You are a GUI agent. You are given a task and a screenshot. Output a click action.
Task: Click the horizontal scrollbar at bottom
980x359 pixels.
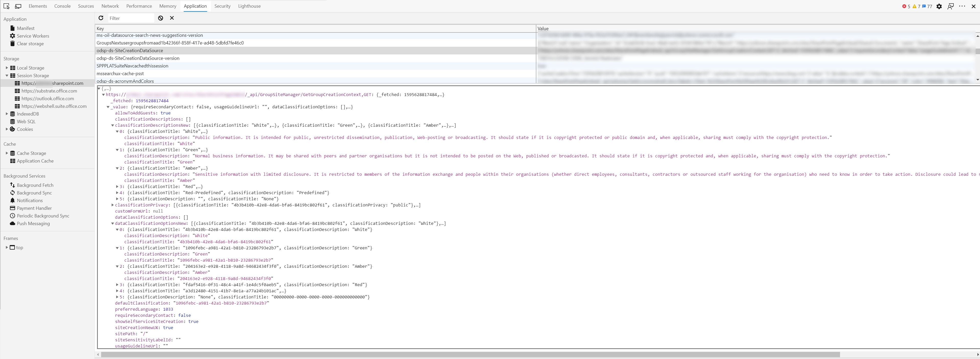click(x=470, y=354)
